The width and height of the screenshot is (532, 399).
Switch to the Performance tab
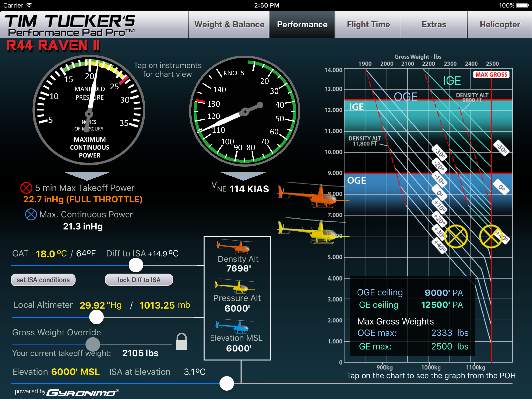point(302,24)
